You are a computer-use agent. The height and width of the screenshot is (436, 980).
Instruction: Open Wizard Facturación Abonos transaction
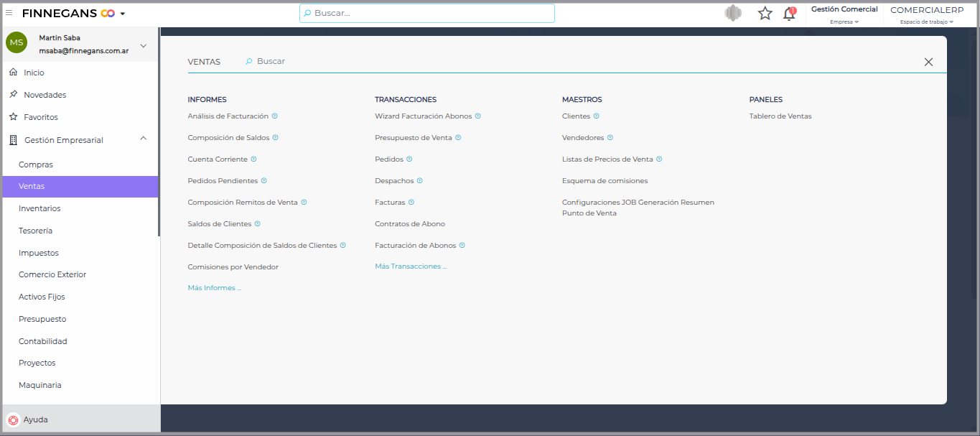click(x=424, y=116)
